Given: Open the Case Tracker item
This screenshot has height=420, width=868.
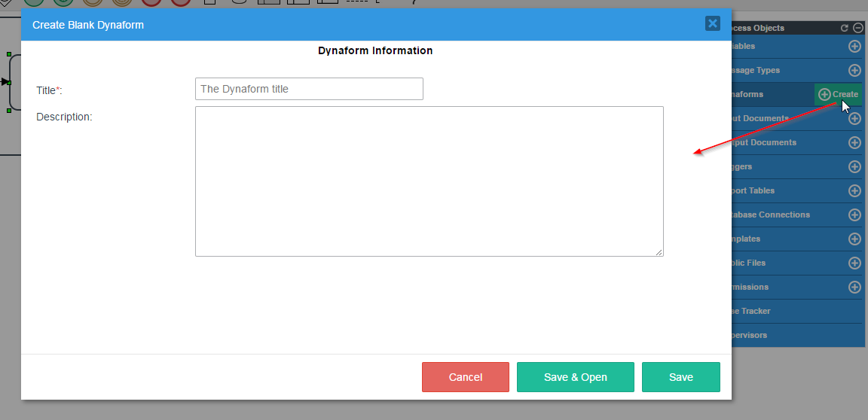Looking at the screenshot, I should coord(791,311).
